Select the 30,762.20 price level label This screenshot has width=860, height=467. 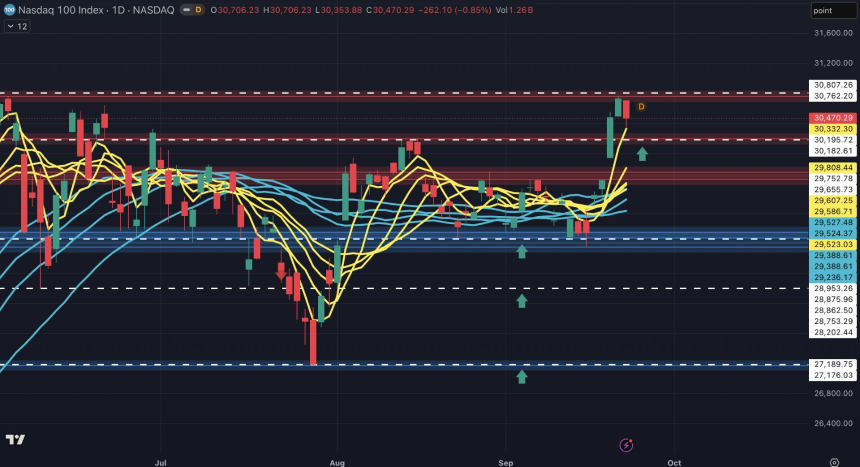(833, 96)
